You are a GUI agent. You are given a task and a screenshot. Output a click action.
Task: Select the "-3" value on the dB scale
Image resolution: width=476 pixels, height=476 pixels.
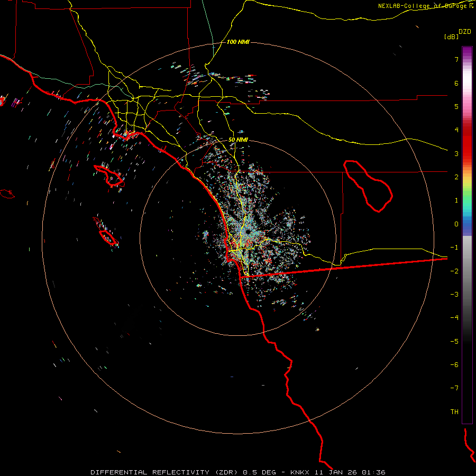click(454, 295)
